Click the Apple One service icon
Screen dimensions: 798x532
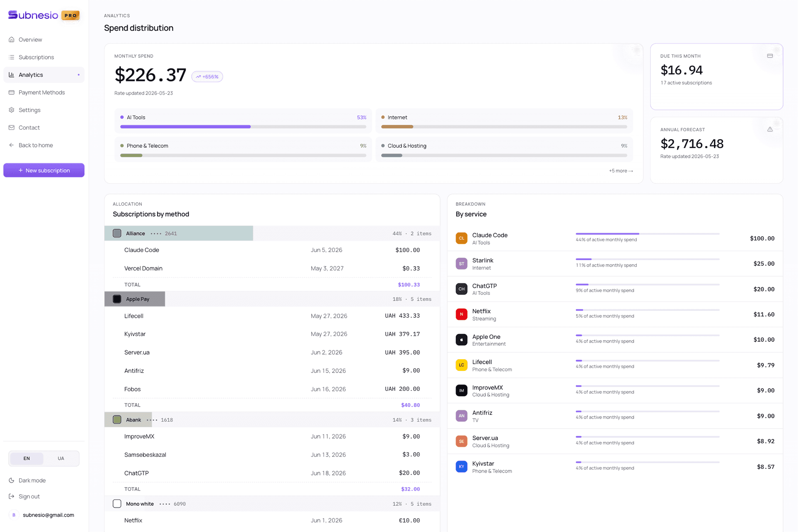(x=461, y=340)
